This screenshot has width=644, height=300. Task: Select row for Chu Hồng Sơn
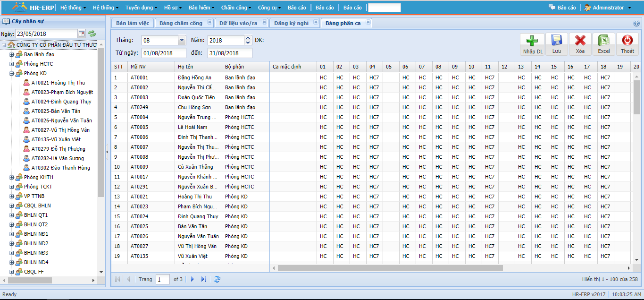pos(372,107)
